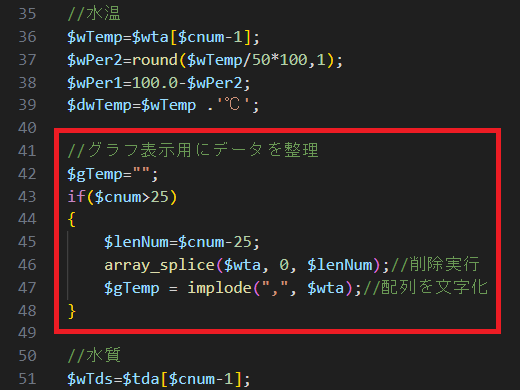Click line number 40 in gutter
520x390 pixels.
pos(27,128)
